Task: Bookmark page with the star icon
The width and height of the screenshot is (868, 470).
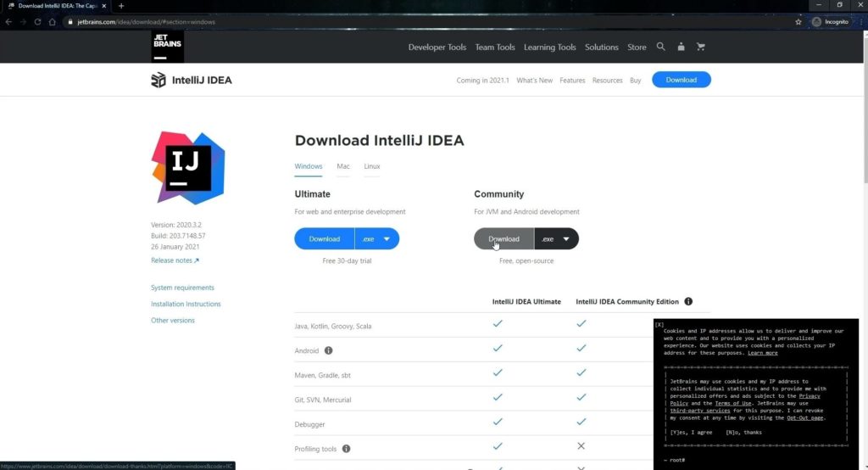Action: click(798, 21)
